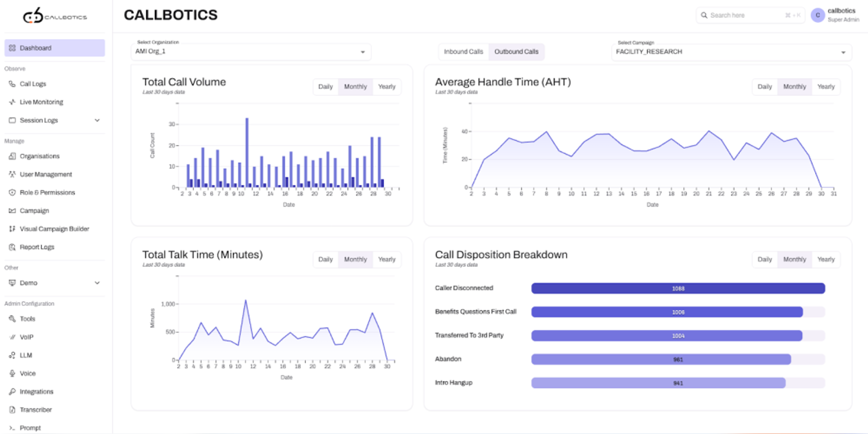Set Average Handle Time to Yearly
Image resolution: width=868 pixels, height=434 pixels.
[x=826, y=87]
